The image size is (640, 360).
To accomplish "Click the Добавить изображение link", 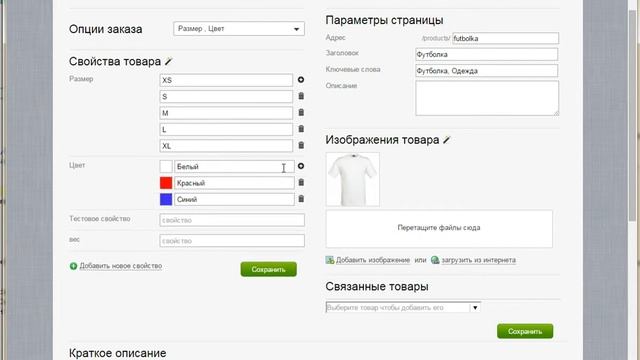I will (373, 260).
